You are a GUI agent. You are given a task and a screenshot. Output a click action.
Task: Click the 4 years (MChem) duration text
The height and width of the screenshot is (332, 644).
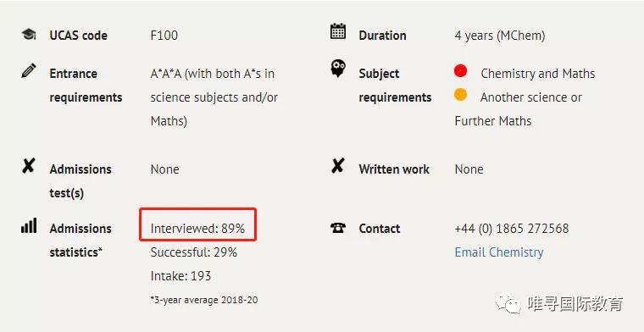coord(500,36)
